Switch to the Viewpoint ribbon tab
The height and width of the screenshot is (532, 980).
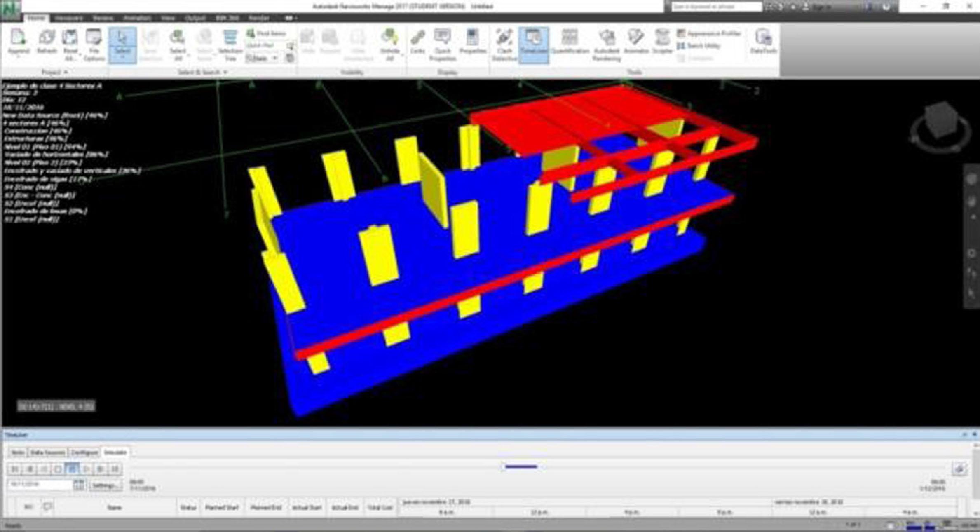[x=68, y=18]
